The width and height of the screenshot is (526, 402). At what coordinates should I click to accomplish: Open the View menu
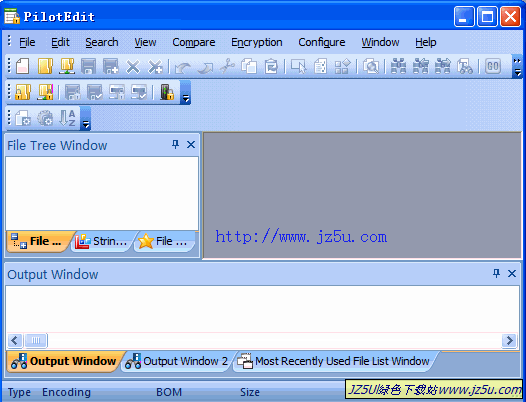[145, 42]
